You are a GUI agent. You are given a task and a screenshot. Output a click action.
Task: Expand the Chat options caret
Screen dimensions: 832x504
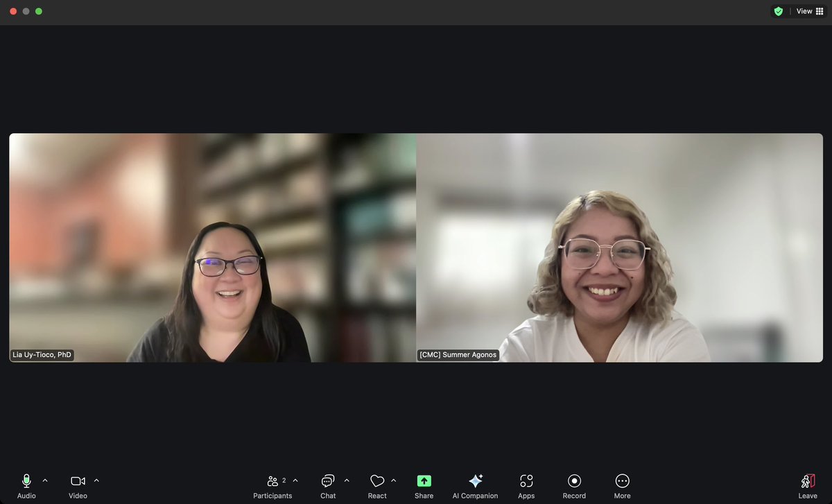pos(347,480)
